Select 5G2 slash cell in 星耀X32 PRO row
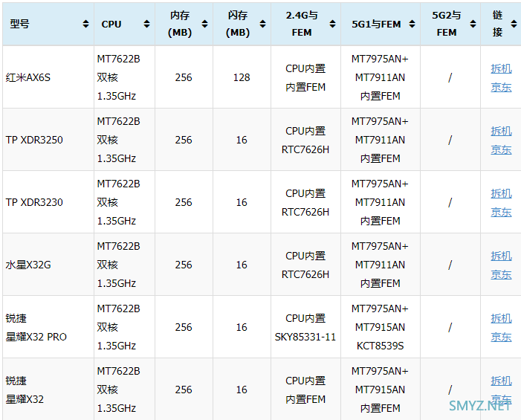 coord(450,327)
